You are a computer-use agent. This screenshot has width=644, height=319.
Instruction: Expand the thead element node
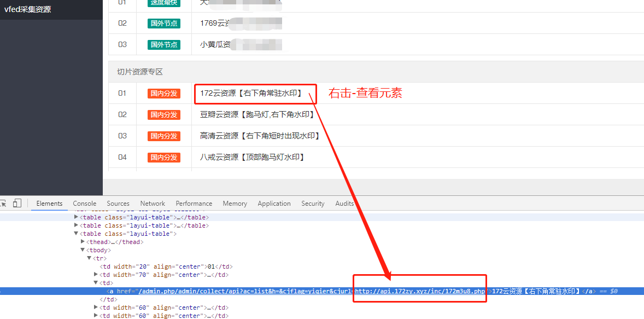pyautogui.click(x=83, y=242)
